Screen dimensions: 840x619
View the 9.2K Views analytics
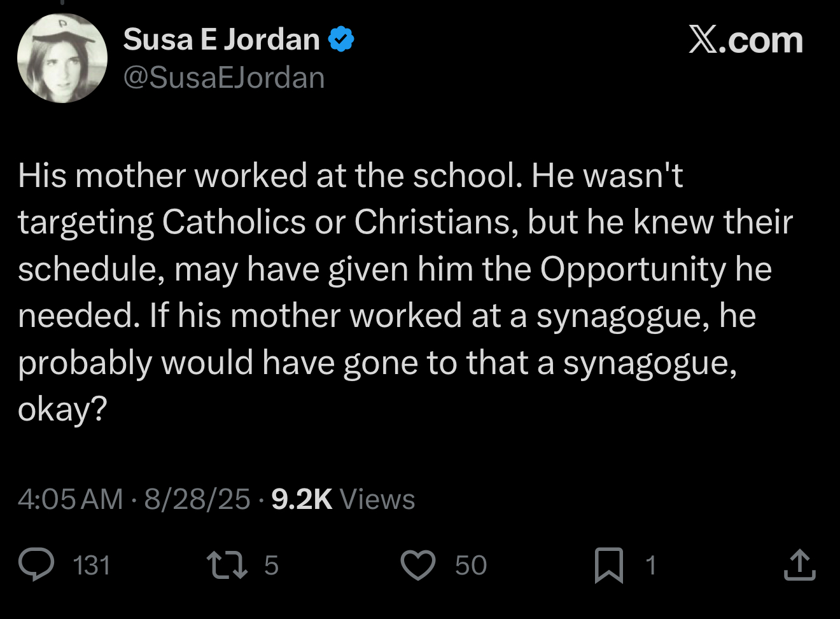[x=343, y=499]
